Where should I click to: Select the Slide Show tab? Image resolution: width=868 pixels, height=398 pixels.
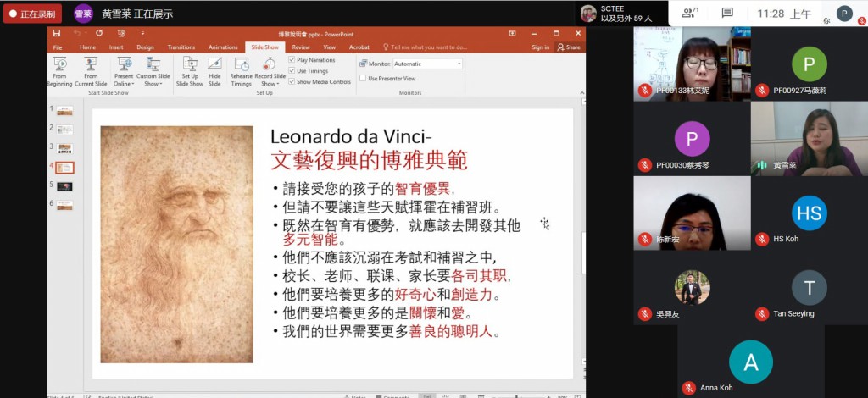tap(265, 47)
